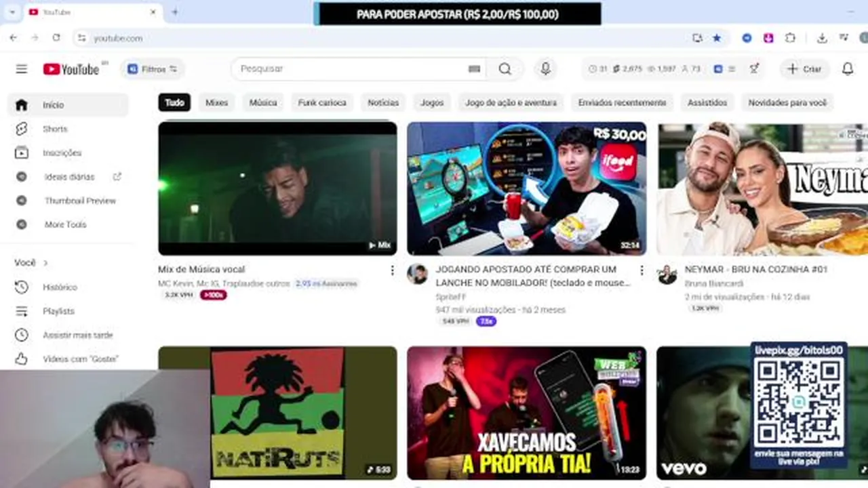Open Shorts in the sidebar
This screenshot has width=868, height=488.
click(68, 129)
